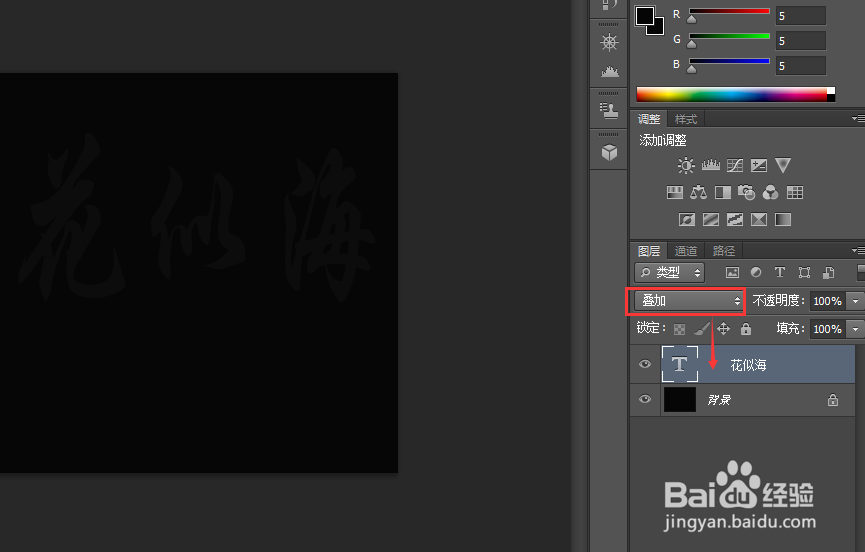Image resolution: width=865 pixels, height=552 pixels.
Task: Click the 填充 100% field
Action: click(x=828, y=329)
